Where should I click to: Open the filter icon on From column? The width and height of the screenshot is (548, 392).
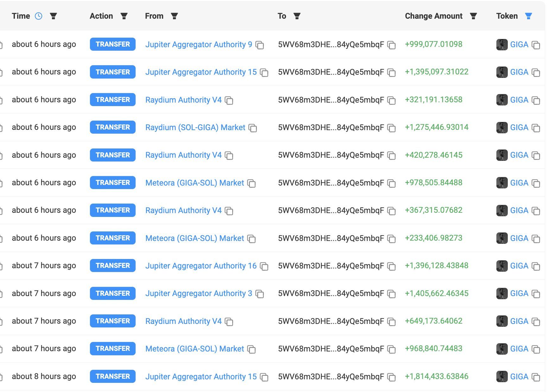[175, 16]
